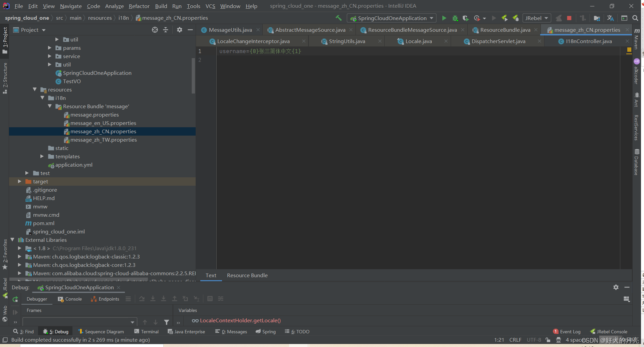644x347 pixels.
Task: Rerun debug session green arrow icon
Action: pyautogui.click(x=15, y=299)
